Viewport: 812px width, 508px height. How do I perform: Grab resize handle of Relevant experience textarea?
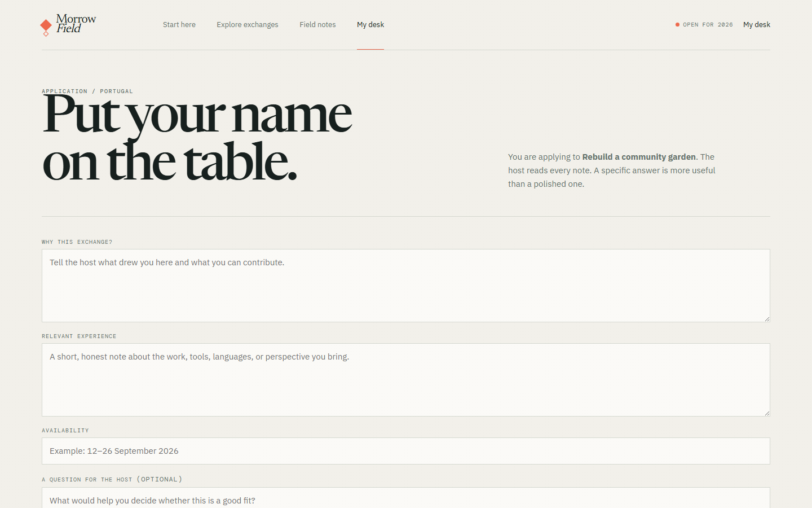click(766, 413)
